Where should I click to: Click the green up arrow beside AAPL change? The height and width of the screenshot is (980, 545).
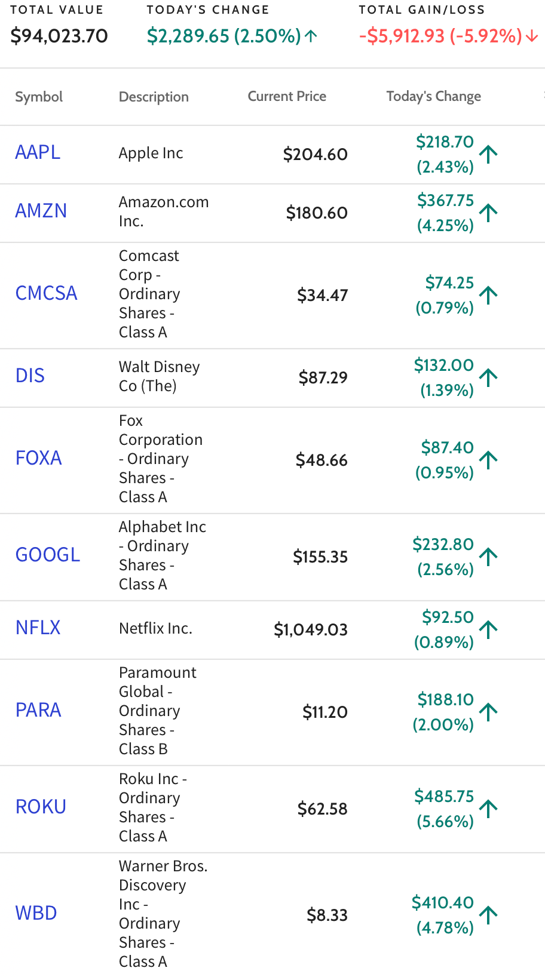tap(489, 154)
